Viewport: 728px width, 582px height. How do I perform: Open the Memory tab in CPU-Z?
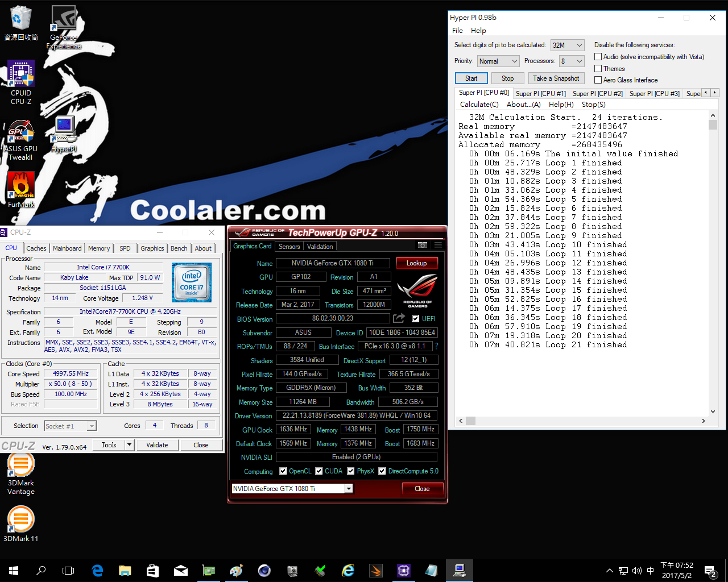(99, 248)
